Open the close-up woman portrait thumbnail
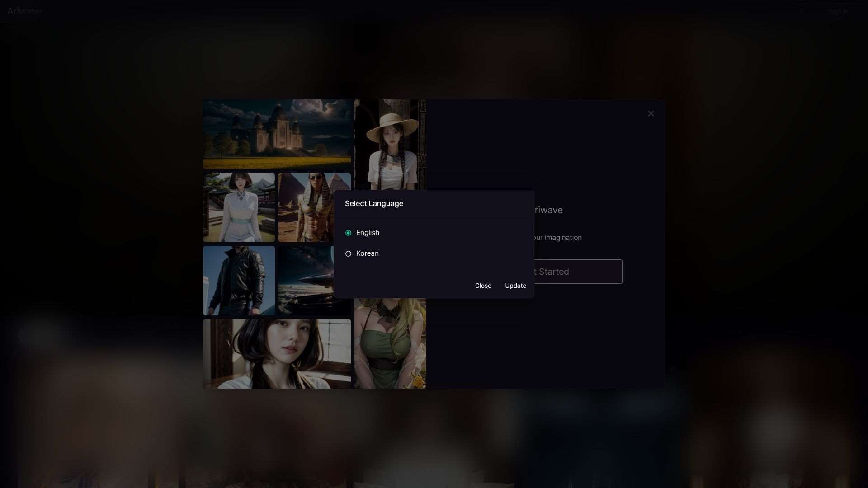 tap(277, 354)
